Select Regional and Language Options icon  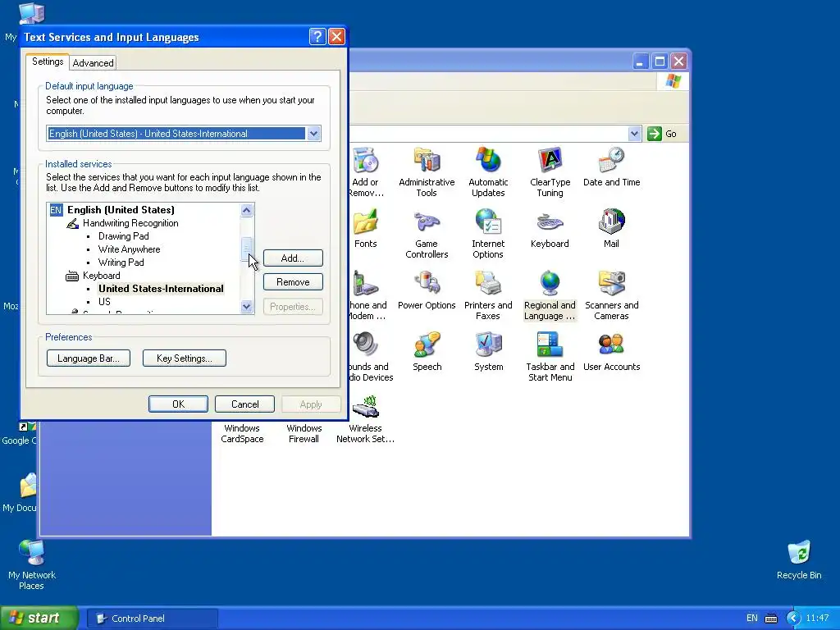[550, 295]
